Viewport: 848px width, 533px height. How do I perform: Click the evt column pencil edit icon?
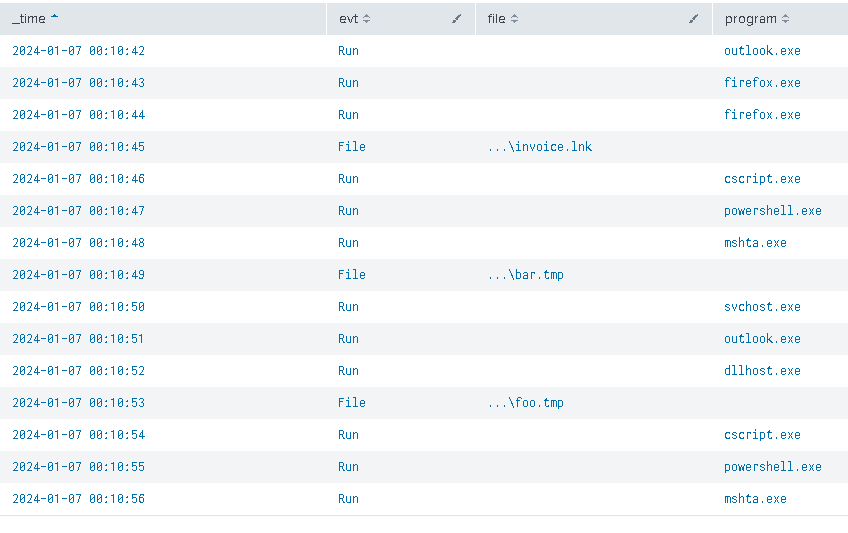[x=457, y=19]
